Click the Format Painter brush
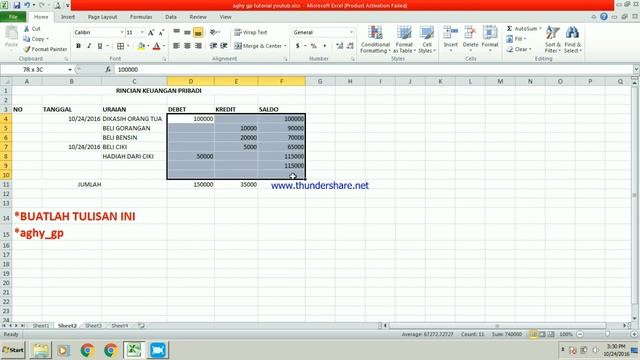The height and width of the screenshot is (360, 640). click(x=45, y=49)
